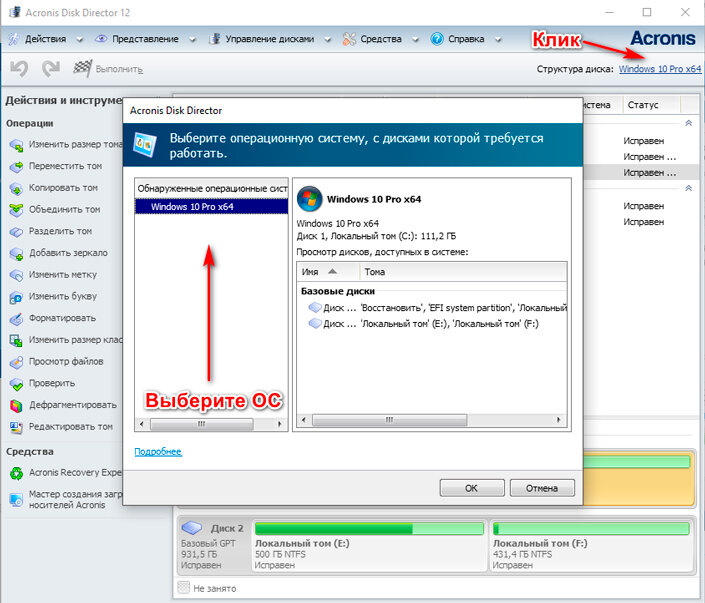Click the Разделить том icon
The image size is (705, 603).
tap(16, 232)
